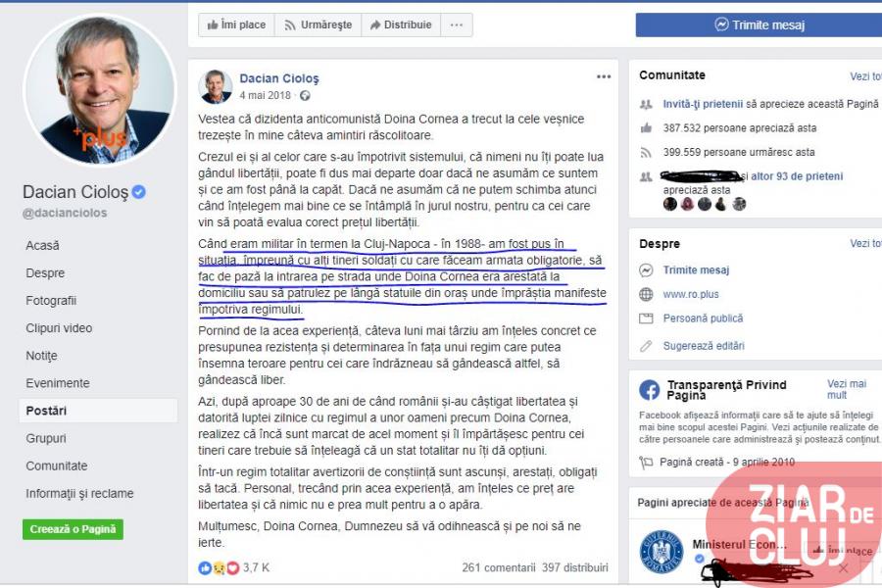
Task: Click the blue Trimite mesaj button
Action: pos(759,24)
